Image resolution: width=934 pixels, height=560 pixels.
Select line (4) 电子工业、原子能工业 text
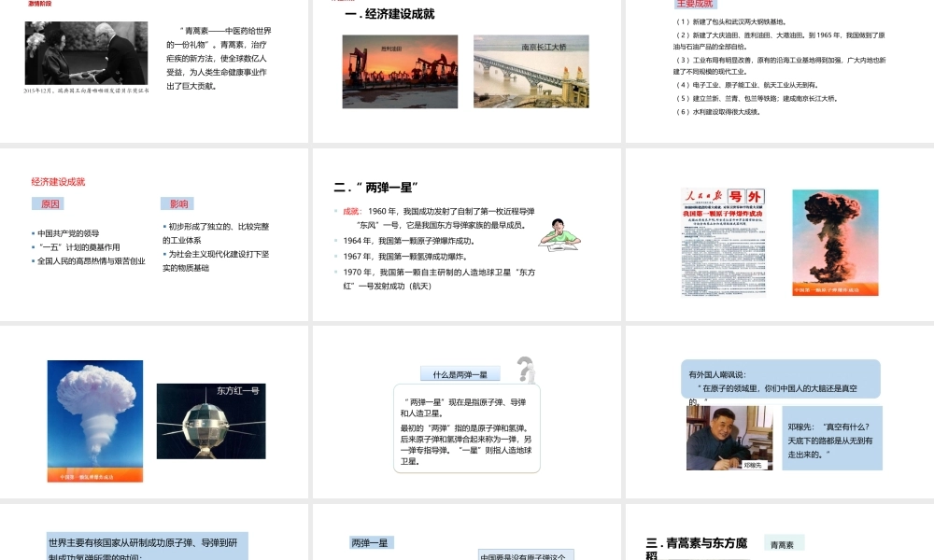pos(747,85)
